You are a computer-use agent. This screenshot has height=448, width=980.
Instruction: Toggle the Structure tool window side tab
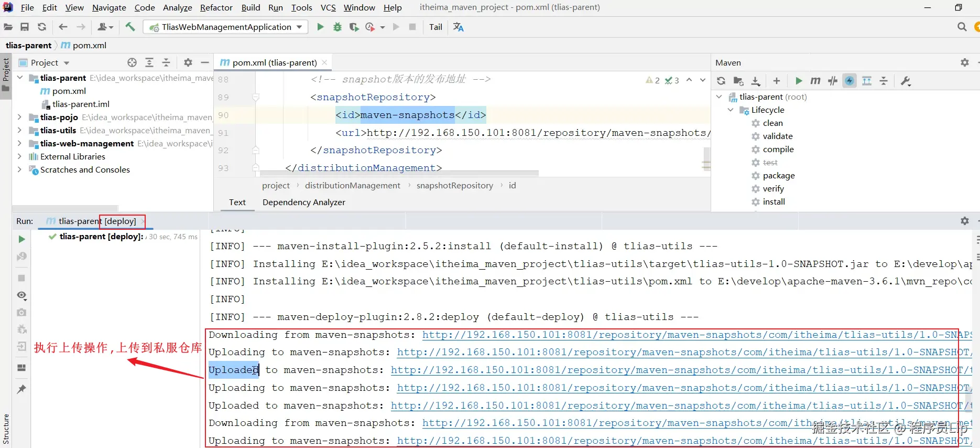[x=6, y=429]
